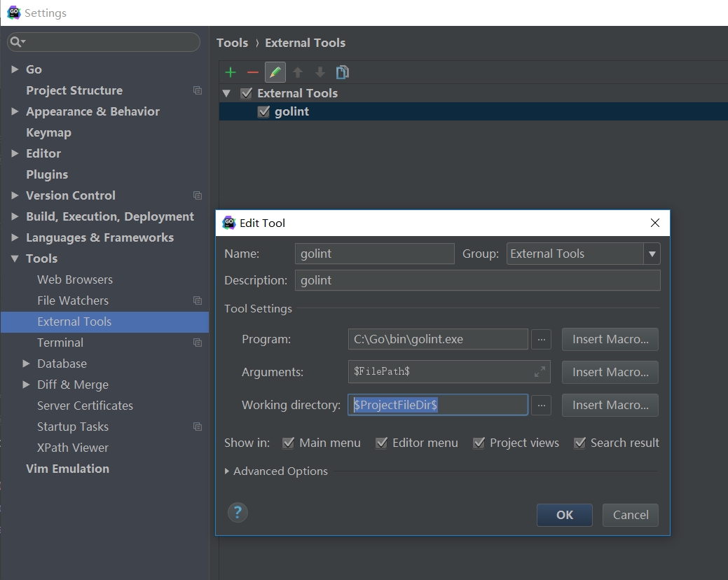The image size is (728, 580).
Task: Select Web Browsers under Tools
Action: pyautogui.click(x=75, y=279)
